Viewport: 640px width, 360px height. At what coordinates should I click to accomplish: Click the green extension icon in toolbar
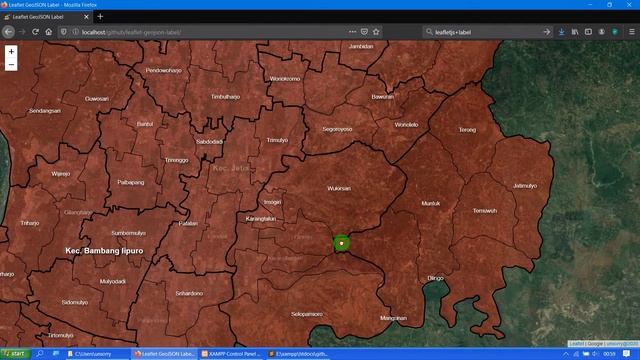point(615,32)
